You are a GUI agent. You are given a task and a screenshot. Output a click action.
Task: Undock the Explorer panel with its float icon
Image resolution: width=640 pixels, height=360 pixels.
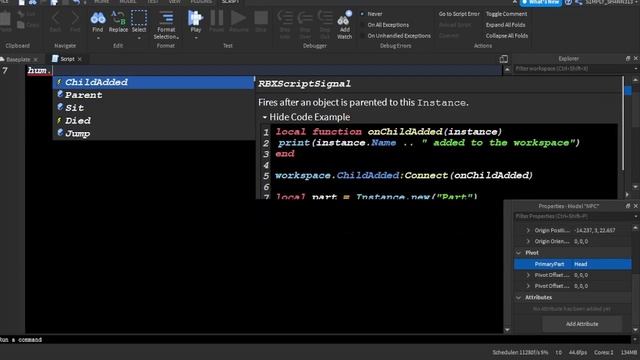click(x=628, y=59)
